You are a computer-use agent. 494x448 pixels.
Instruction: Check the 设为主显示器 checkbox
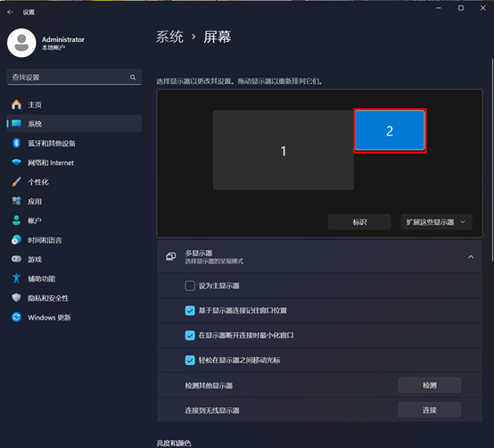click(x=190, y=286)
